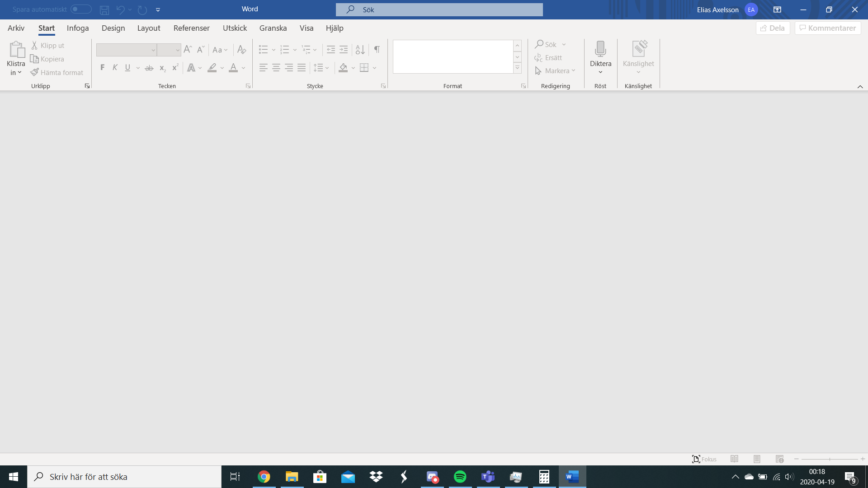Viewport: 868px width, 488px height.
Task: Open the font name dropdown
Action: coord(153,50)
